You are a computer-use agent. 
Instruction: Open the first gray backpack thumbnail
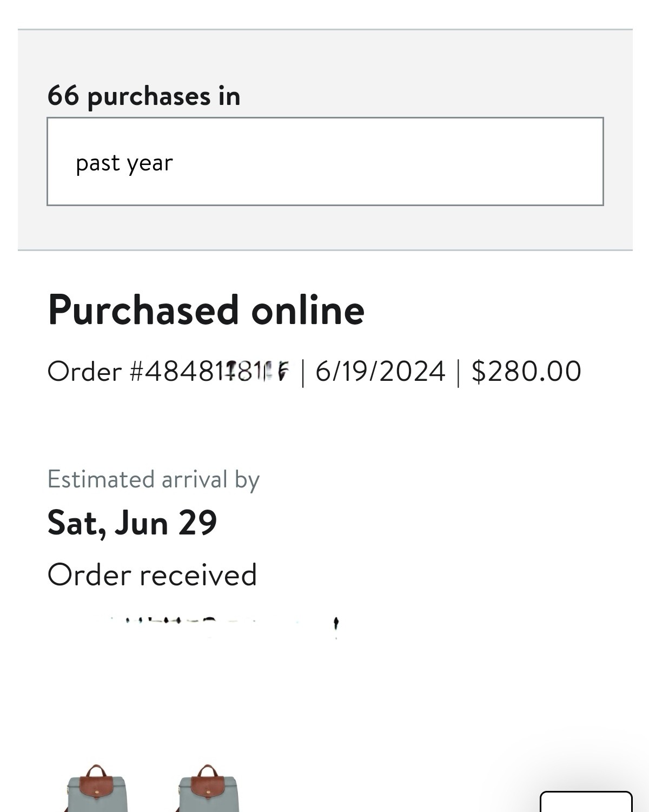pos(96,788)
